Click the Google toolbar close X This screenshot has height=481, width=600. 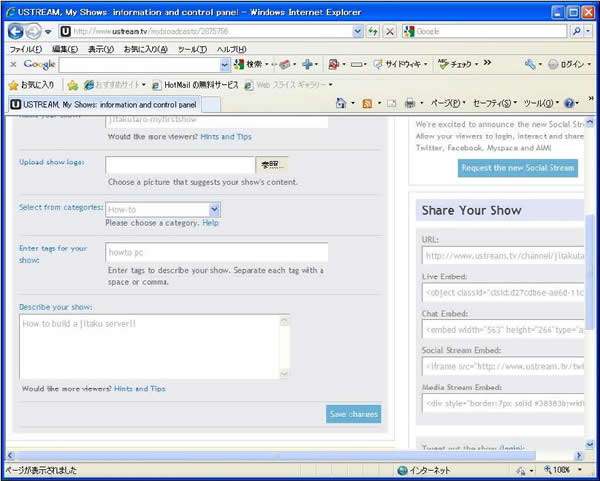[13, 64]
